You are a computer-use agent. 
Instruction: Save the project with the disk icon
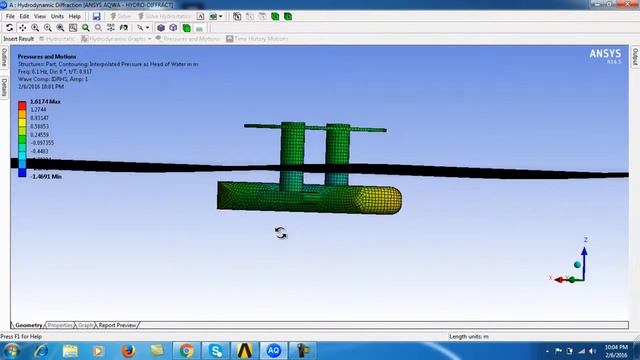(x=96, y=16)
